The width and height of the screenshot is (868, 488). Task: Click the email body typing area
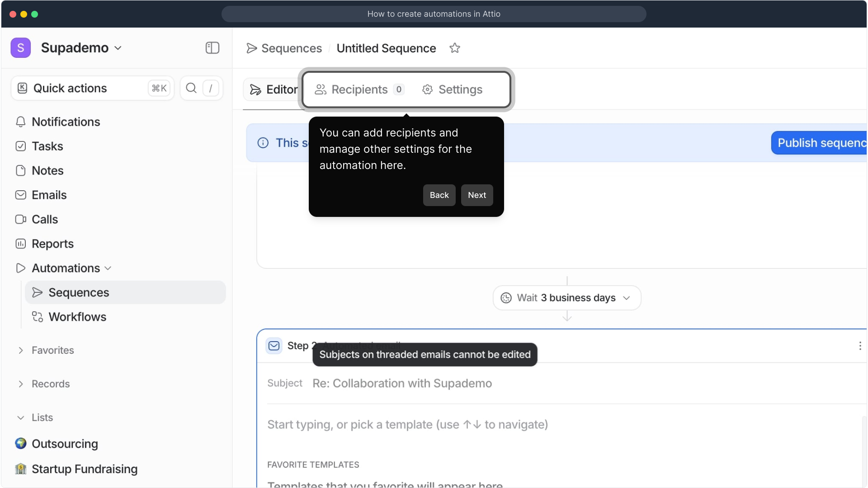(x=407, y=425)
